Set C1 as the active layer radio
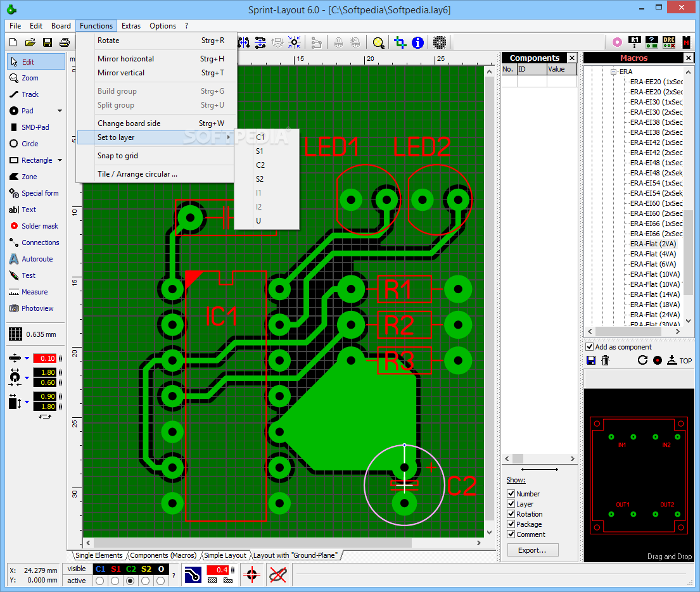This screenshot has height=592, width=700. [x=100, y=581]
